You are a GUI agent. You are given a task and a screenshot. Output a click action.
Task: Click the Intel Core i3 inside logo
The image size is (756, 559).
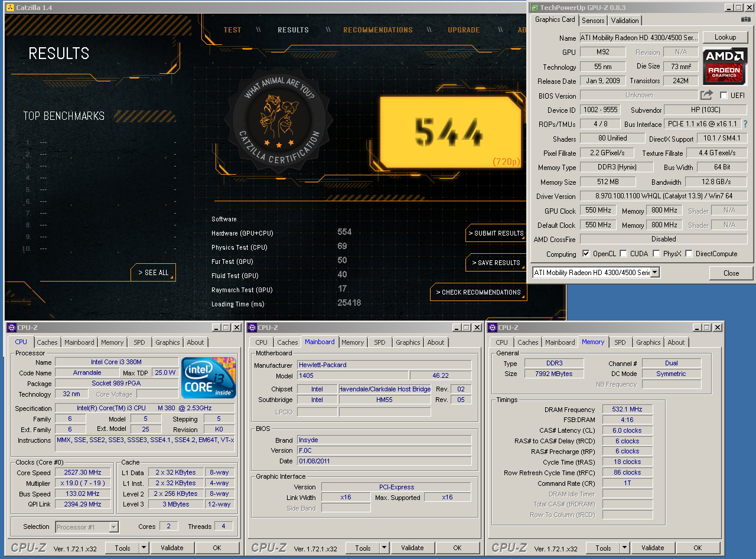208,378
